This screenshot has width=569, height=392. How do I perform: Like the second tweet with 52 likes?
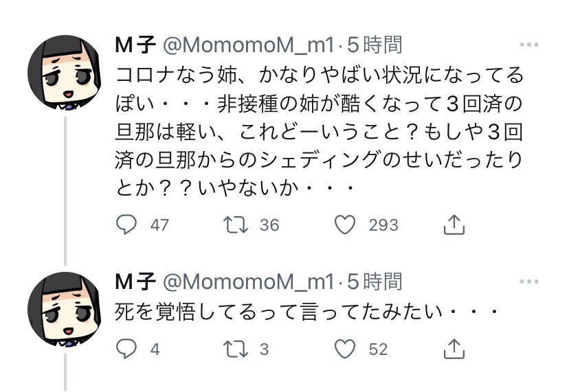click(x=345, y=349)
